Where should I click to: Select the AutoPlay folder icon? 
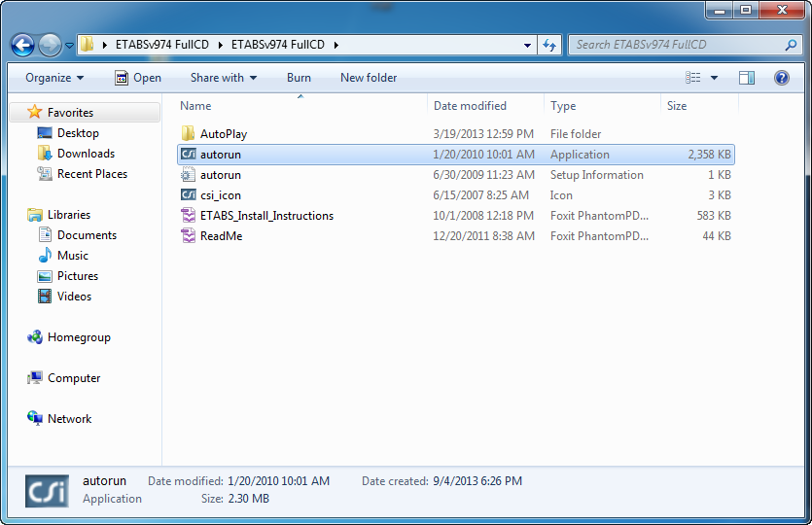[x=188, y=133]
